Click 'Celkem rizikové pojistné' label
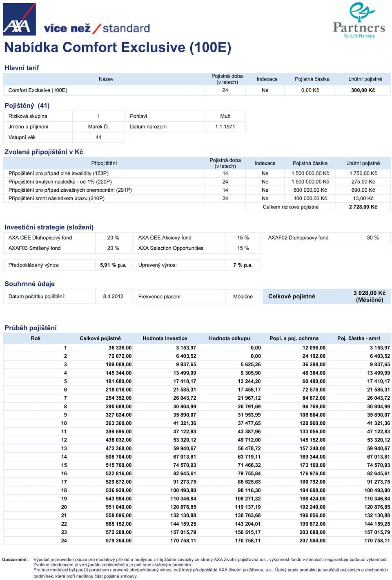The height and width of the screenshot is (580, 392). [x=291, y=207]
